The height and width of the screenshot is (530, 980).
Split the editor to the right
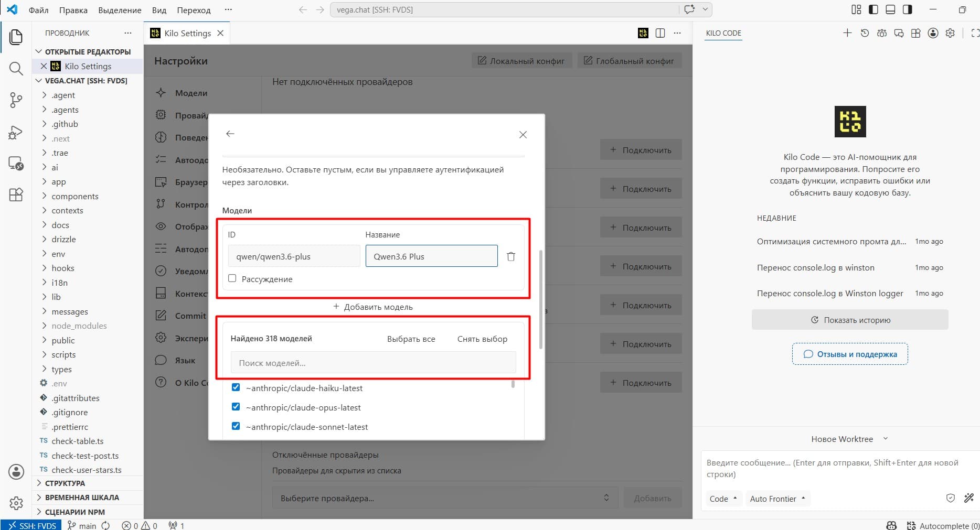click(661, 33)
